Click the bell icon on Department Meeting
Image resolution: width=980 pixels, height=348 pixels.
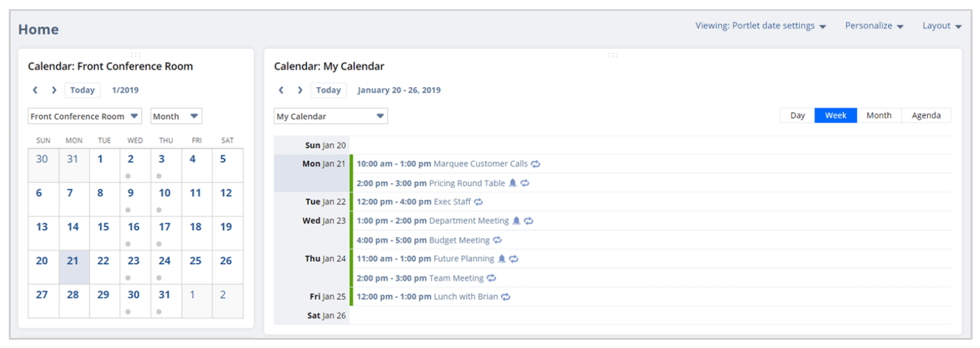[516, 221]
